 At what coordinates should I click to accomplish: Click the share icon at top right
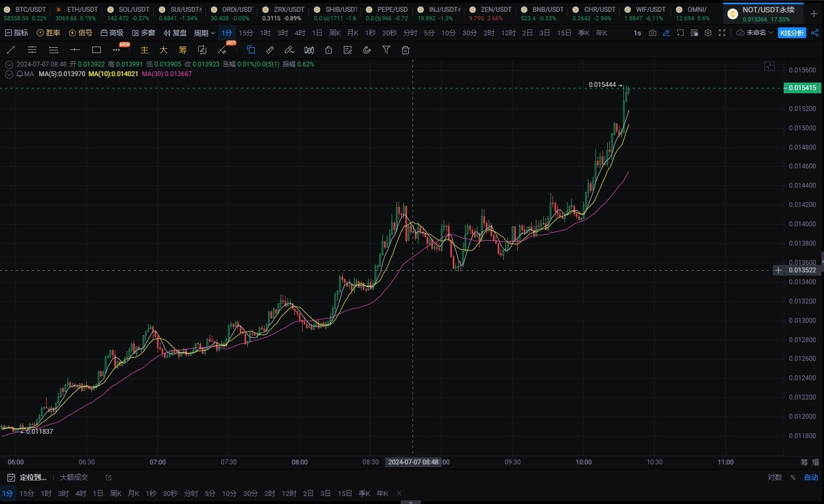click(815, 33)
